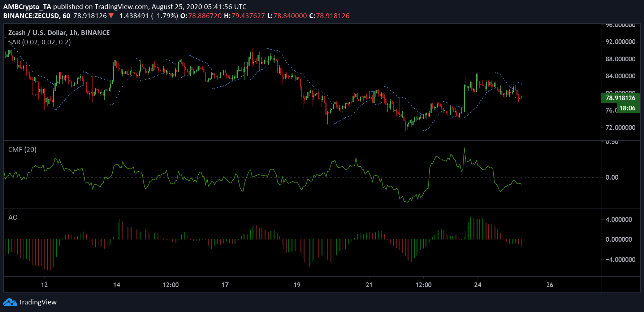Click the 92.000000 price axis label
Viewport: 644px width, 312px height.
tap(620, 42)
